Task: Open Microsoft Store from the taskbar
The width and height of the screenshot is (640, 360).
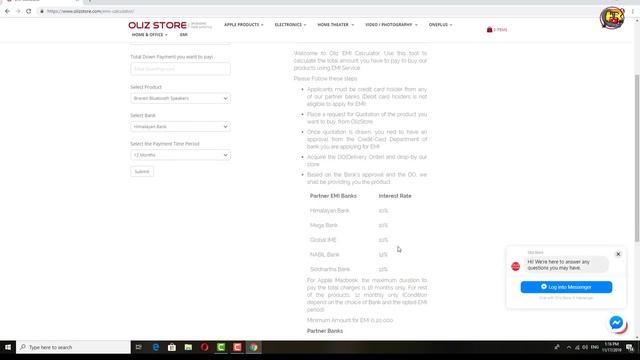Action: tap(172, 347)
